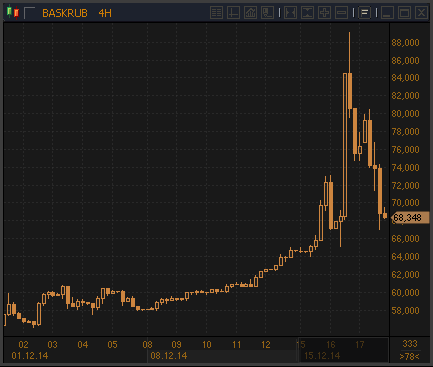Toggle the highlighted list-lines toolbar button
Image resolution: width=433 pixels, height=367 pixels.
click(365, 13)
